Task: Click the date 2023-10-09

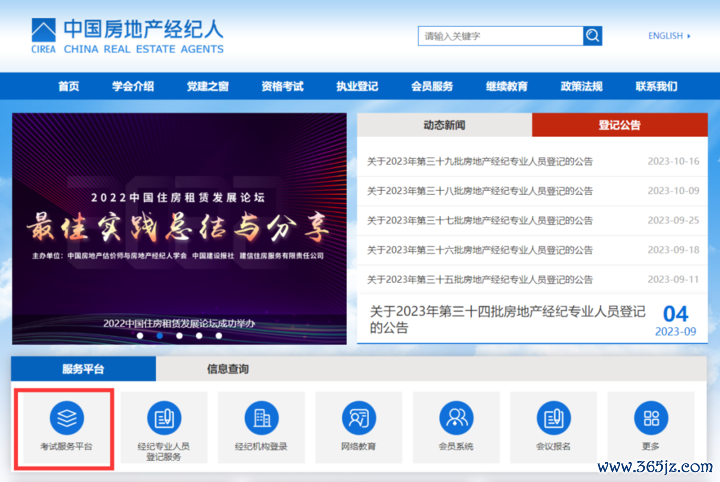Action: 673,191
